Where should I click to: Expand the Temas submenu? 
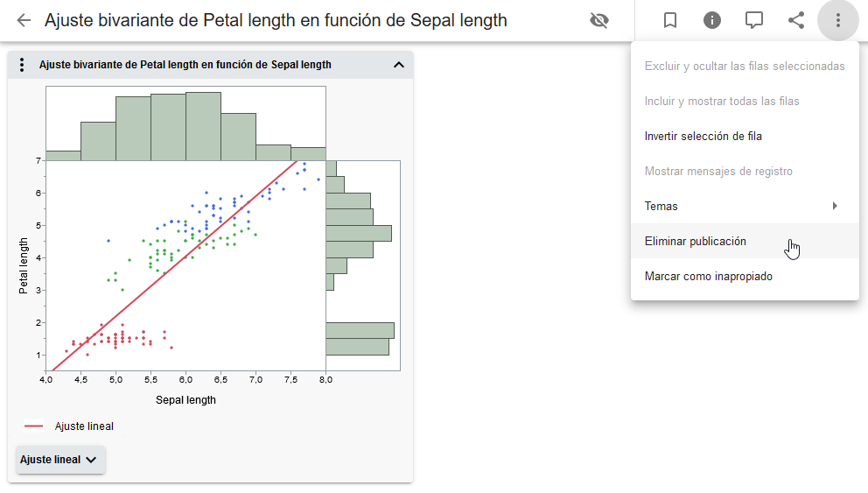[744, 206]
